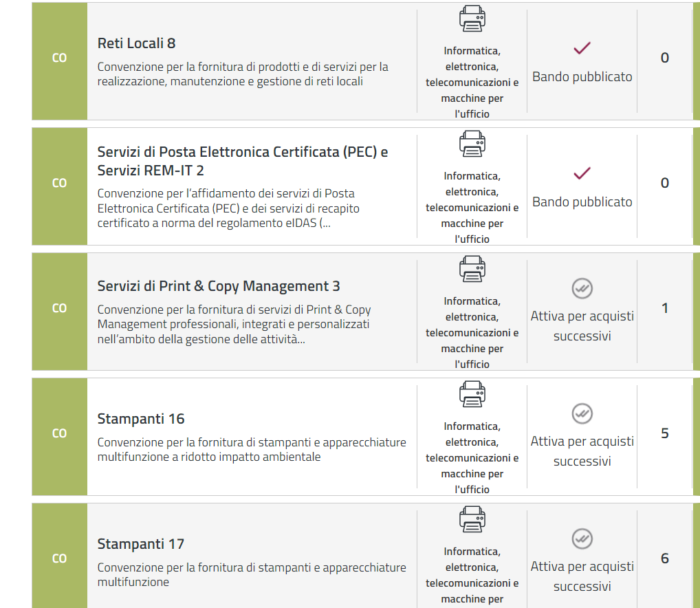Click the double-check circle icon for Stampanti 16
The height and width of the screenshot is (608, 700).
tap(582, 413)
